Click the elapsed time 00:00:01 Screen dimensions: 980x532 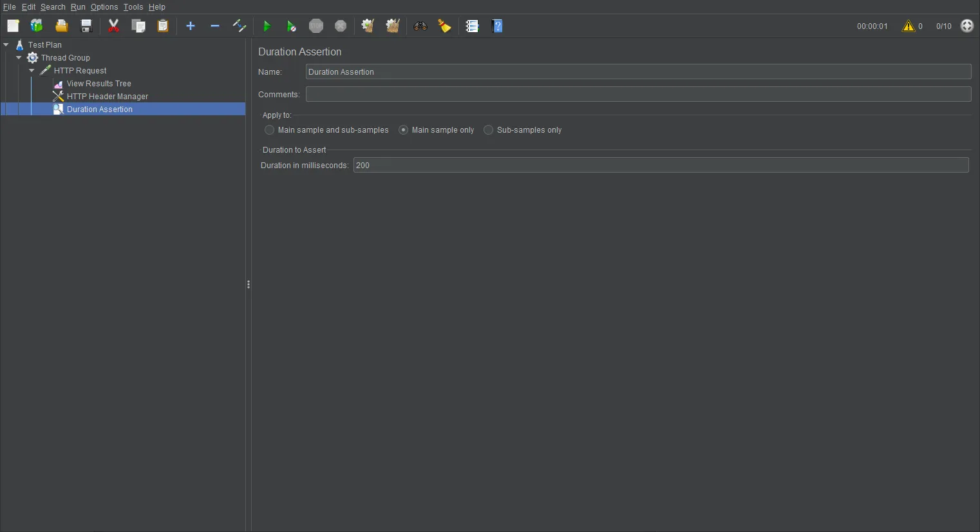[872, 26]
